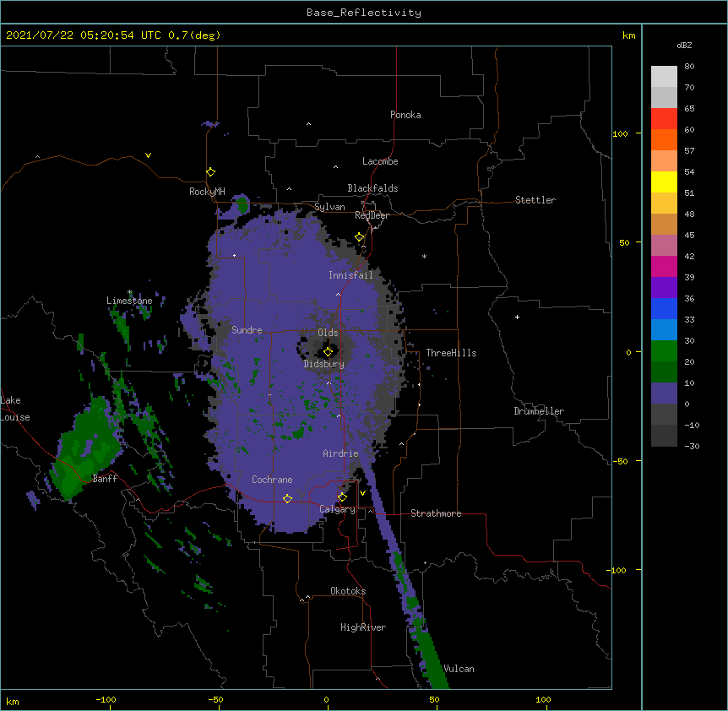
Task: Click the Banff label
Action: coord(105,479)
